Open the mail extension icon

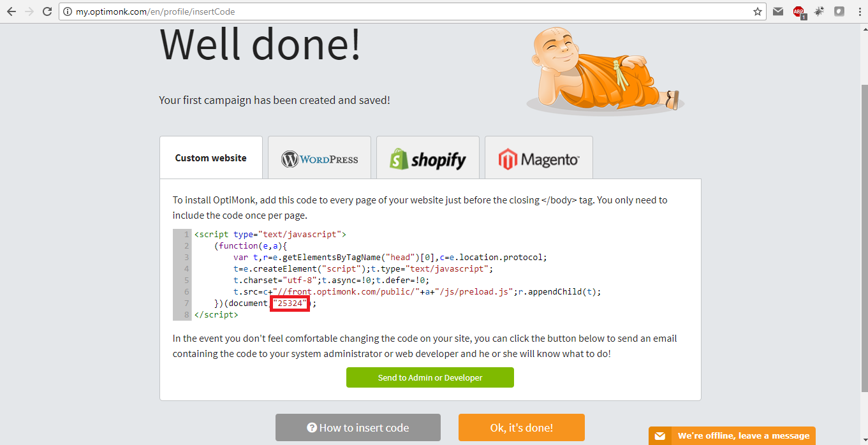click(778, 11)
